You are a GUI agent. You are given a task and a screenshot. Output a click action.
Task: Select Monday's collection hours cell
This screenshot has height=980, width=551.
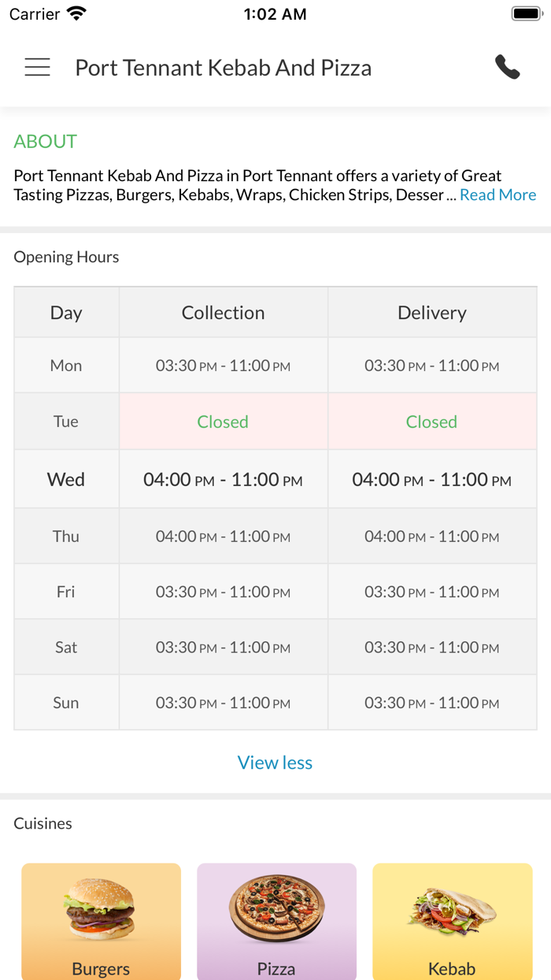[x=223, y=366]
